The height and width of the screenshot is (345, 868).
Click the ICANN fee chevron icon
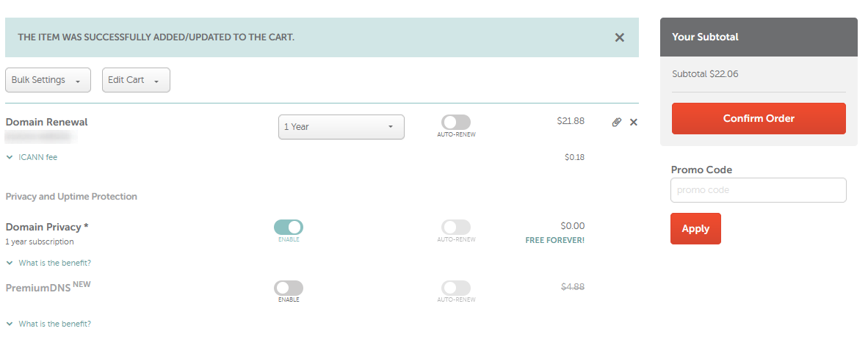(x=10, y=157)
